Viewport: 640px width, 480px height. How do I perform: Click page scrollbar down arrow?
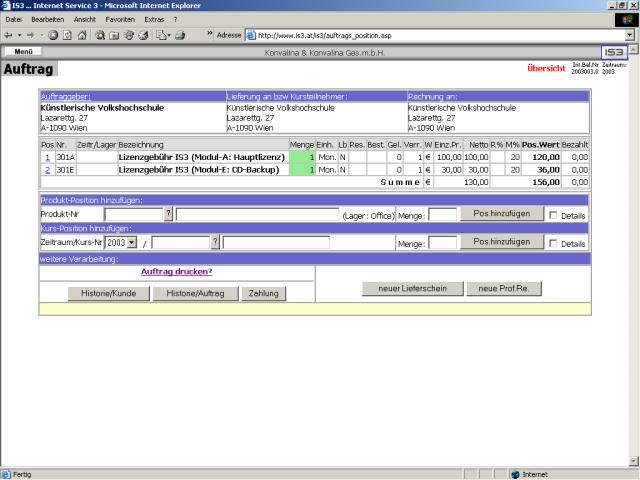pos(633,462)
